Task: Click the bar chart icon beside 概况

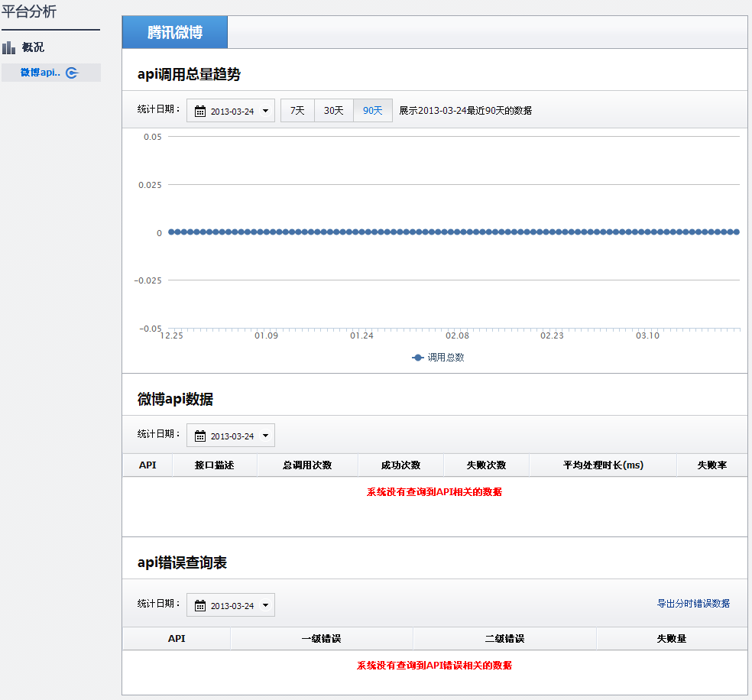Action: point(9,48)
